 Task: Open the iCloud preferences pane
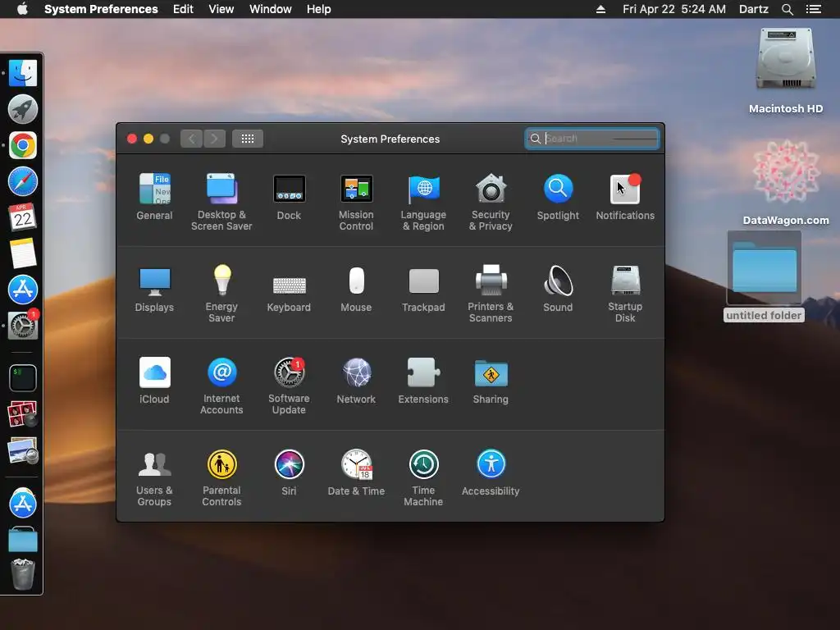[x=154, y=381]
